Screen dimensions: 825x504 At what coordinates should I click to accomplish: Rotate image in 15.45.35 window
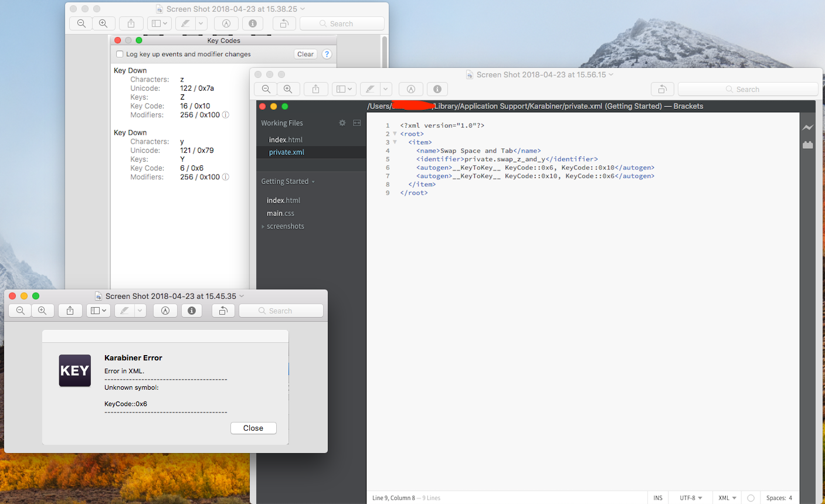point(223,311)
